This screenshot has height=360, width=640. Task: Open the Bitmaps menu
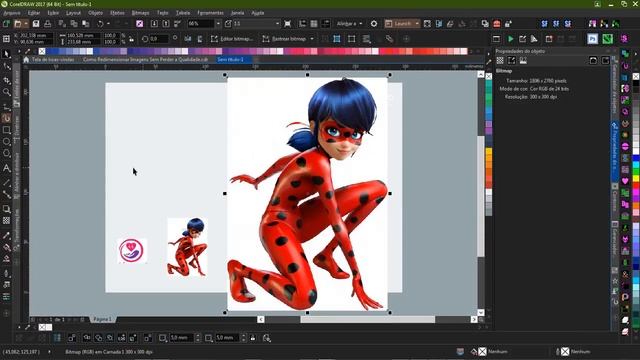tap(140, 13)
